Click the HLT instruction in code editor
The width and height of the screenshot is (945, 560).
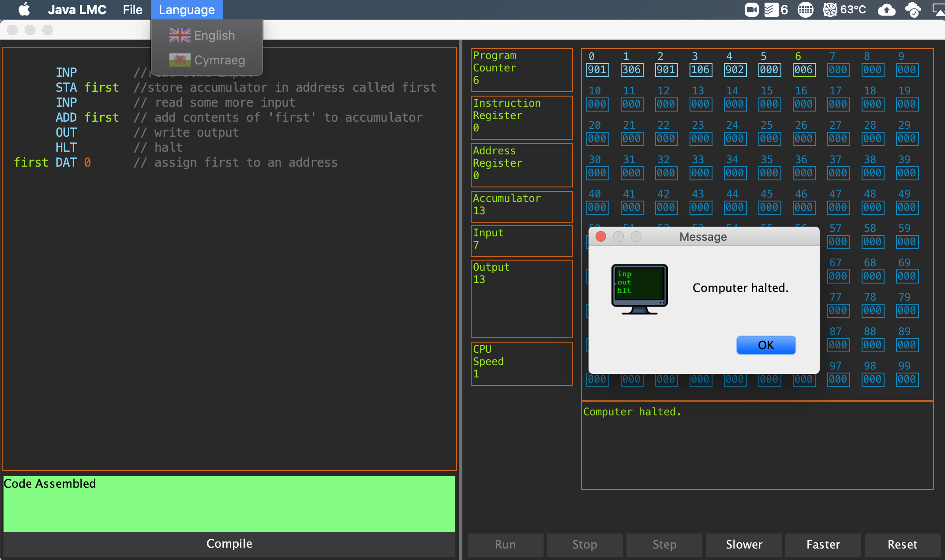click(66, 147)
